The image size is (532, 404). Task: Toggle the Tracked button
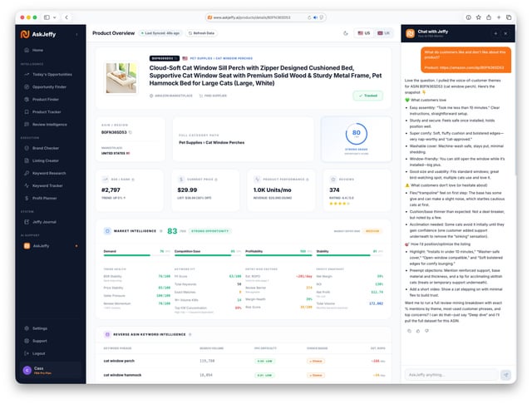click(368, 96)
